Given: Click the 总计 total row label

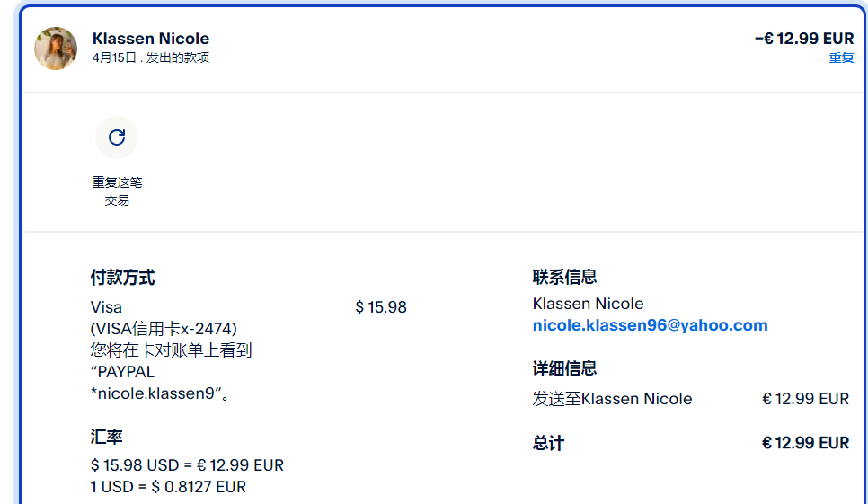Looking at the screenshot, I should pos(548,443).
